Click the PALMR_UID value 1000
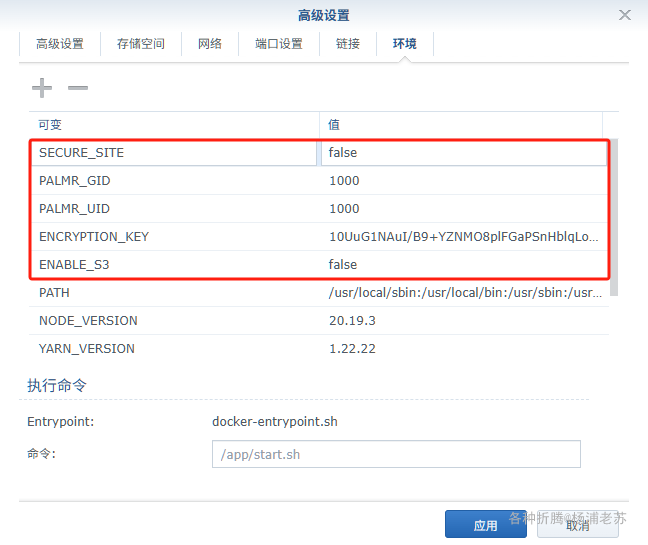 click(344, 209)
